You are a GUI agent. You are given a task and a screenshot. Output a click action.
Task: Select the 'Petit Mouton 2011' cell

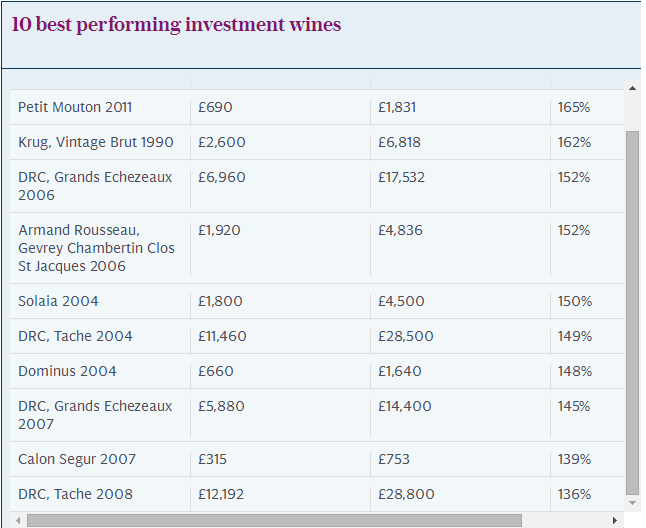pyautogui.click(x=100, y=107)
